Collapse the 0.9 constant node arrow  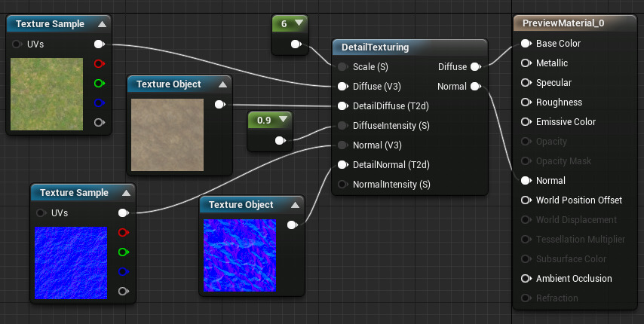coord(283,119)
